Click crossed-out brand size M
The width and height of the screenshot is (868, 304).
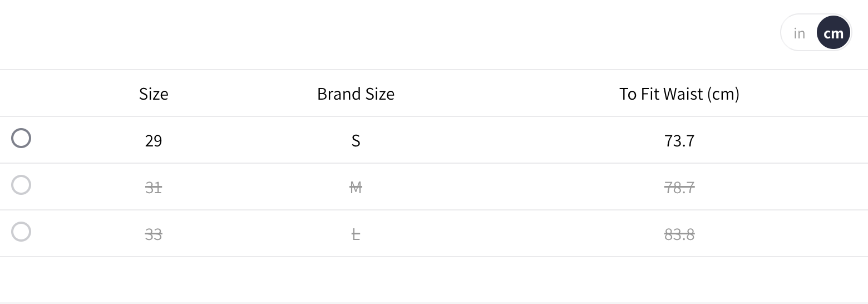tap(356, 188)
